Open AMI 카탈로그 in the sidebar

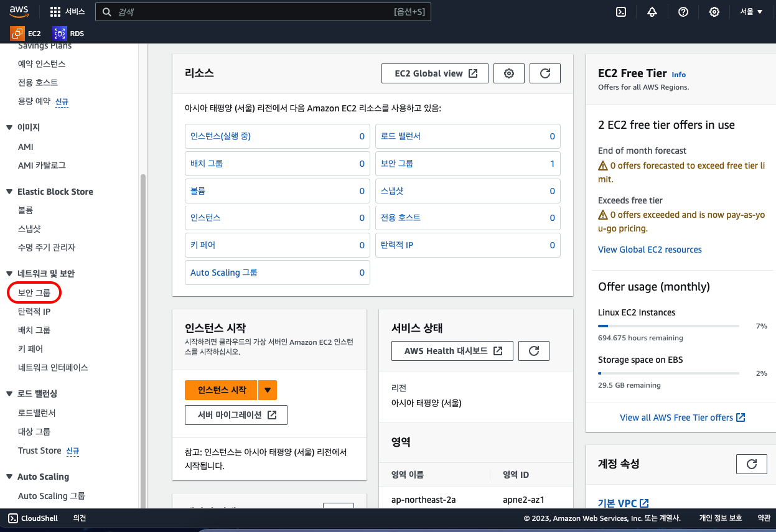pos(42,166)
